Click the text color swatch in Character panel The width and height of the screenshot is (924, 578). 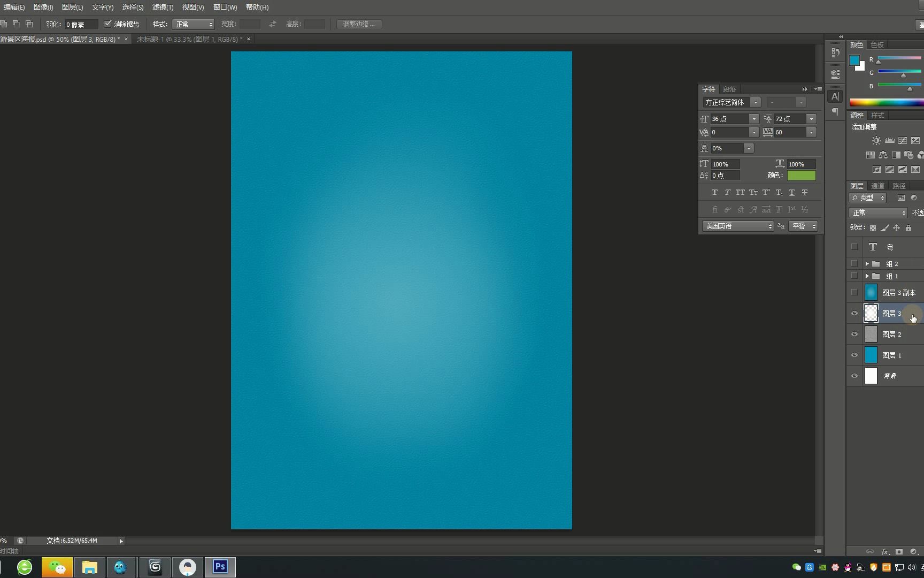pyautogui.click(x=802, y=175)
